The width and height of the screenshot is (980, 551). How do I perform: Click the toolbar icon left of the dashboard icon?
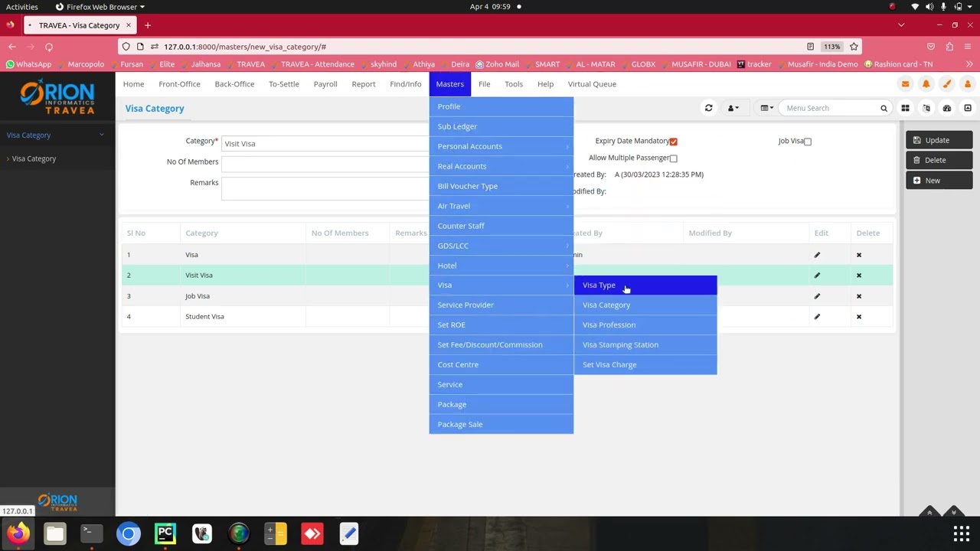926,108
